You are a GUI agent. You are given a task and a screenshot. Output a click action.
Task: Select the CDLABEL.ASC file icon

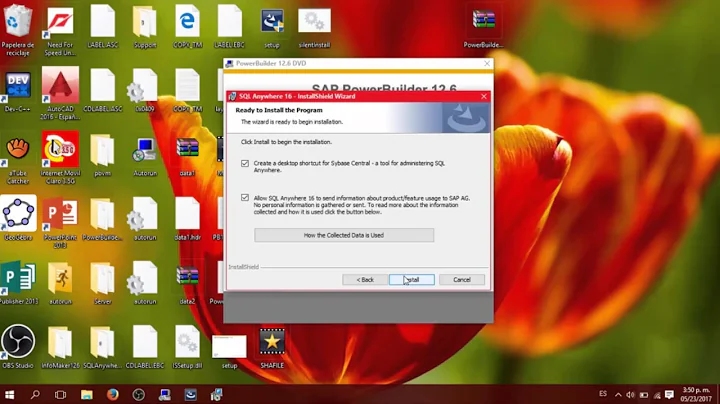(x=102, y=91)
